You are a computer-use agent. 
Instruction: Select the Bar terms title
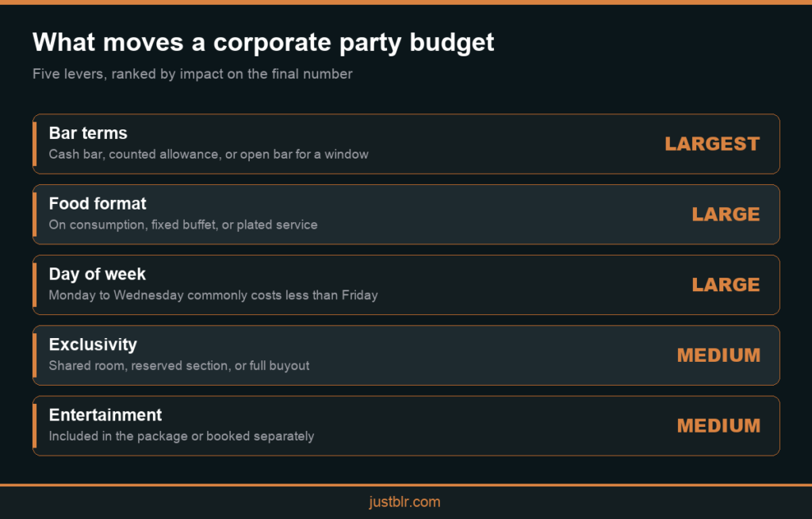click(x=88, y=133)
